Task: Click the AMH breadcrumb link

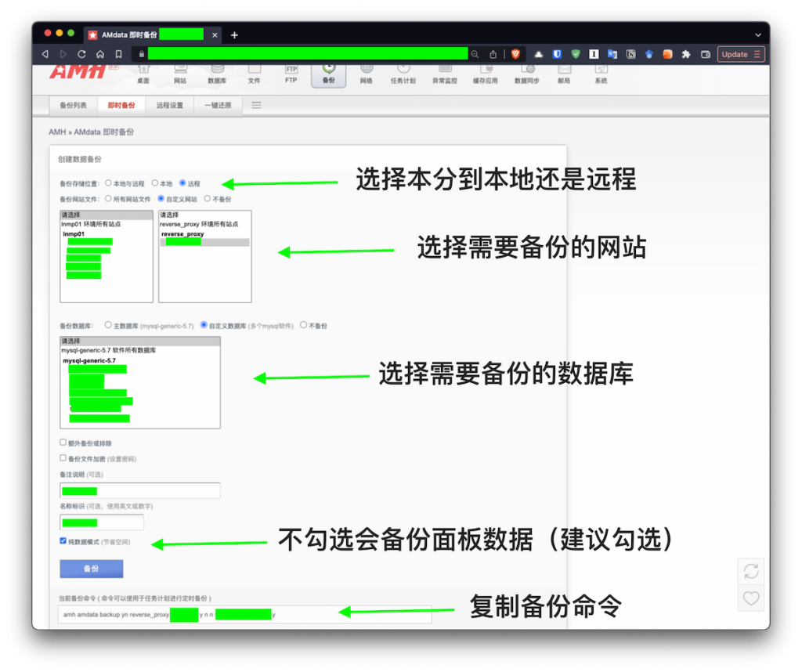Action: 56,132
